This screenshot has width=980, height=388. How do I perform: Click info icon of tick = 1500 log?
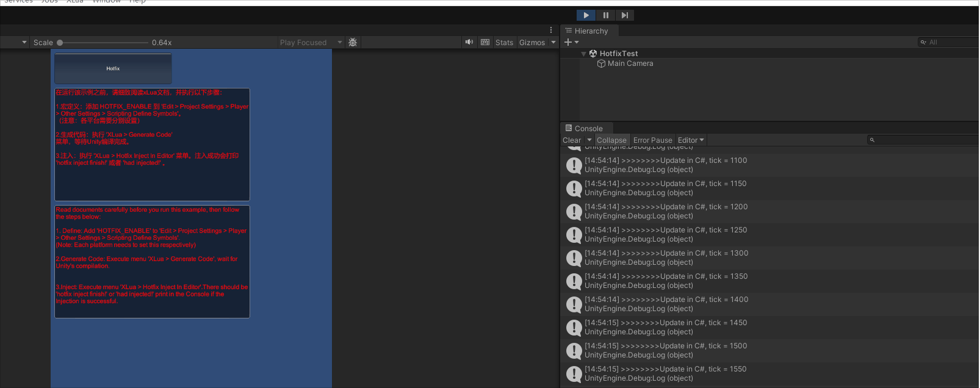click(574, 351)
